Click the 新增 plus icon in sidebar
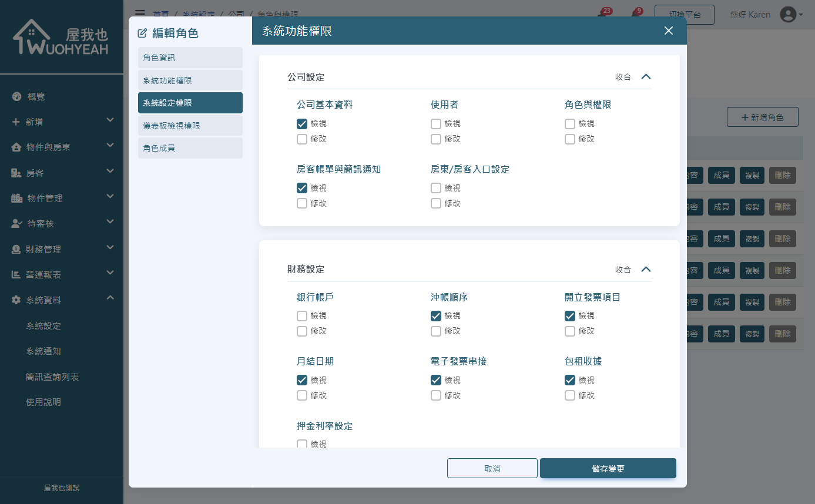This screenshot has height=504, width=815. (15, 121)
